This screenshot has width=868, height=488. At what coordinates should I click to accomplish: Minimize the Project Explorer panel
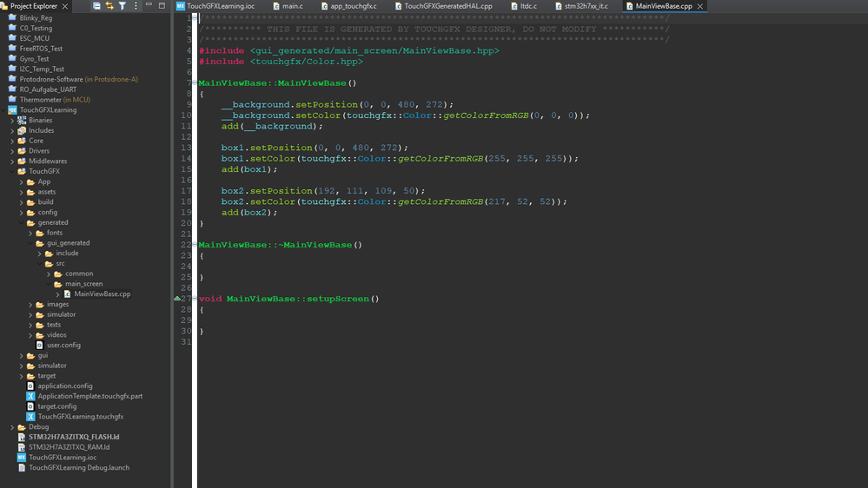click(149, 6)
